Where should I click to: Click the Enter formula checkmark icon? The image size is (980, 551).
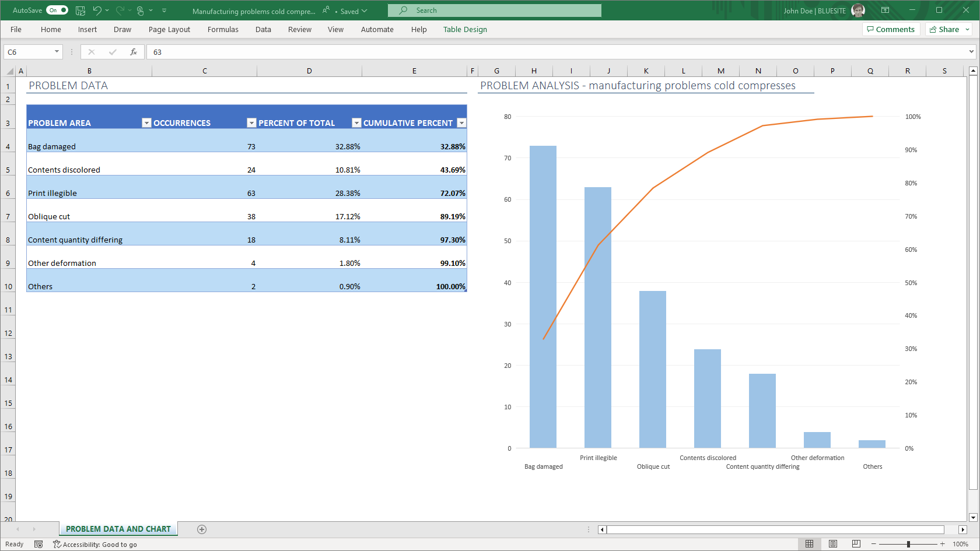113,52
